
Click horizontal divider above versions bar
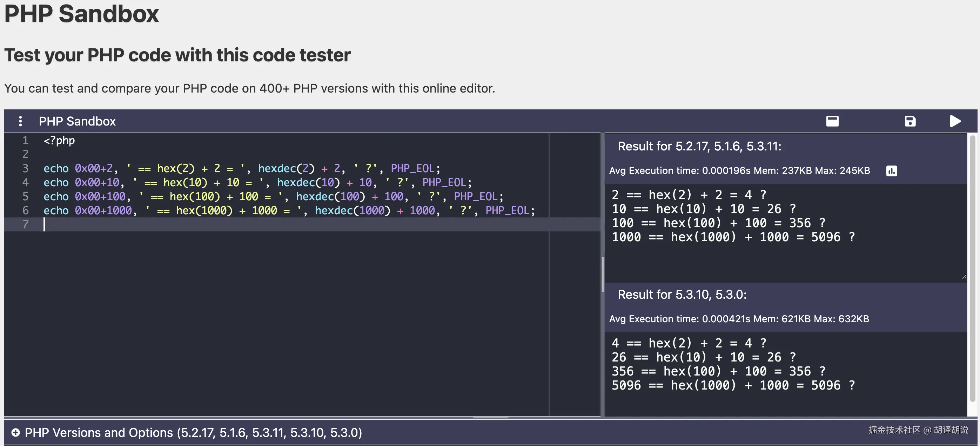490,418
